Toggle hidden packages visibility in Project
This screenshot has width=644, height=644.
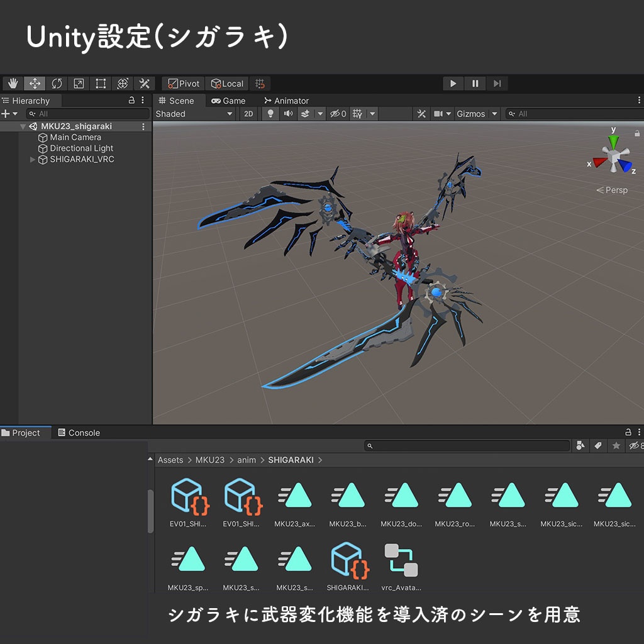635,446
